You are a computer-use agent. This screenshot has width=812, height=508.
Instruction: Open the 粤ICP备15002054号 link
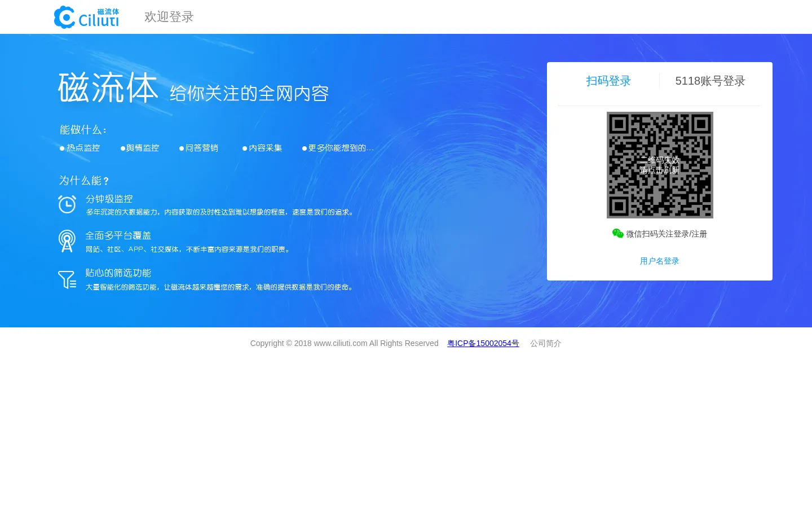[483, 343]
